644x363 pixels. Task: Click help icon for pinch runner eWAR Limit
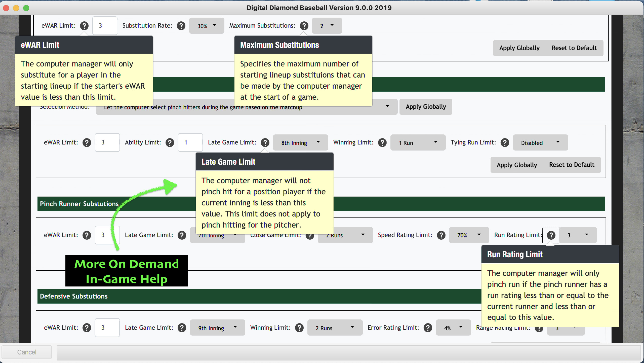point(87,235)
